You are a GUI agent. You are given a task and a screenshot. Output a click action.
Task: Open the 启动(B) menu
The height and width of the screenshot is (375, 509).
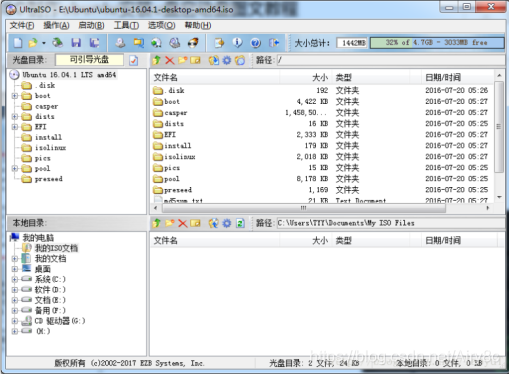pyautogui.click(x=91, y=25)
